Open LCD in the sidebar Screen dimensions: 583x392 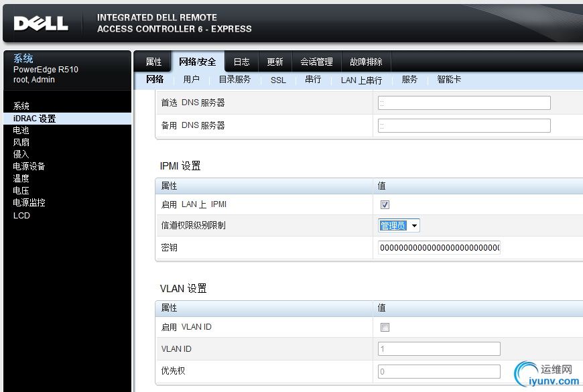point(21,216)
